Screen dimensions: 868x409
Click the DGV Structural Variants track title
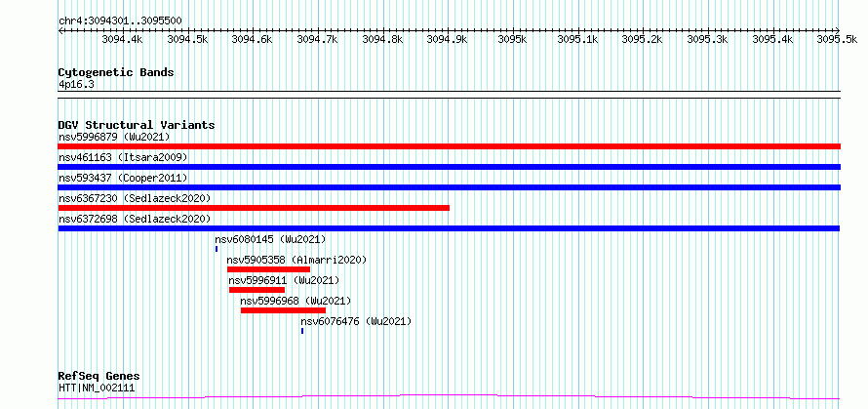click(137, 125)
